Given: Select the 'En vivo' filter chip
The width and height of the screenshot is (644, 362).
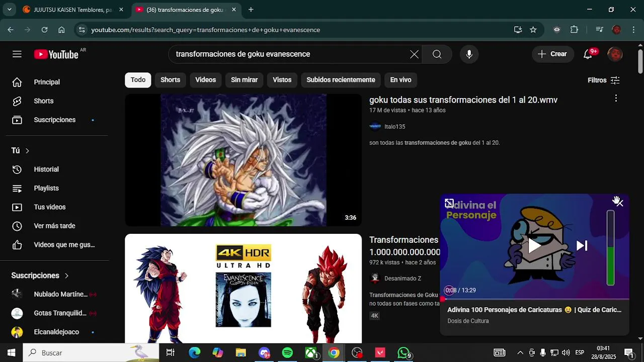Looking at the screenshot, I should coord(400,80).
